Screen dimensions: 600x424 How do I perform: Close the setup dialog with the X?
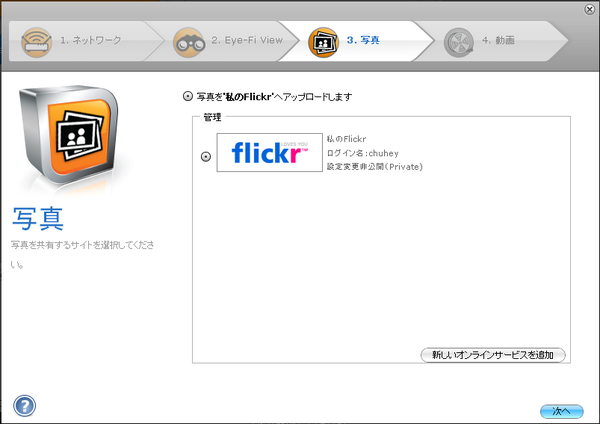[590, 9]
